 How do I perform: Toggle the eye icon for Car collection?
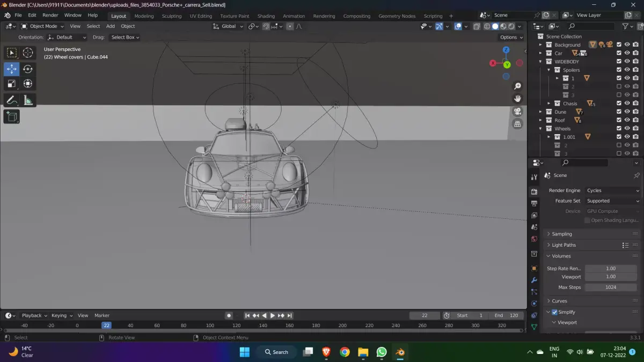pos(627,53)
